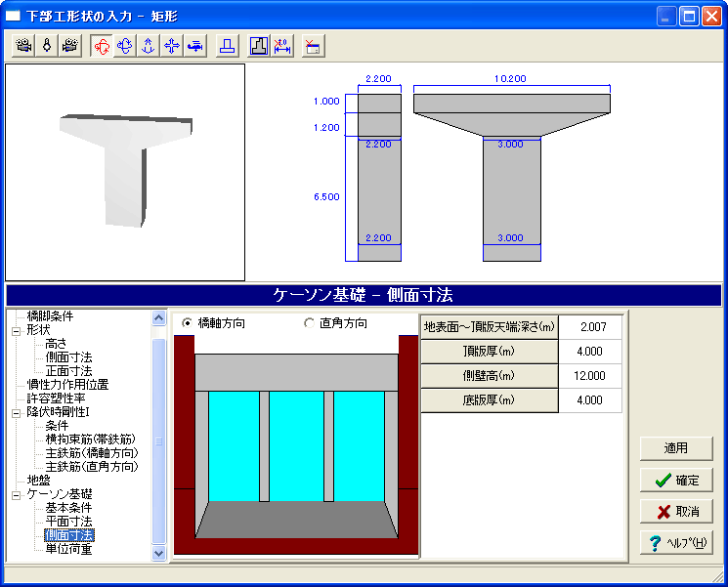The height and width of the screenshot is (587, 728).
Task: Click the tree scrollbar up arrow
Action: (x=158, y=317)
